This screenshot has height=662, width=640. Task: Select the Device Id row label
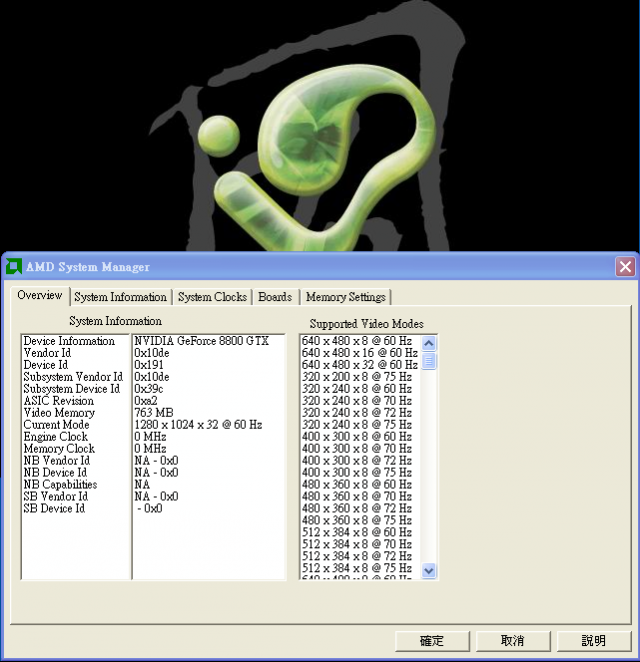[46, 365]
